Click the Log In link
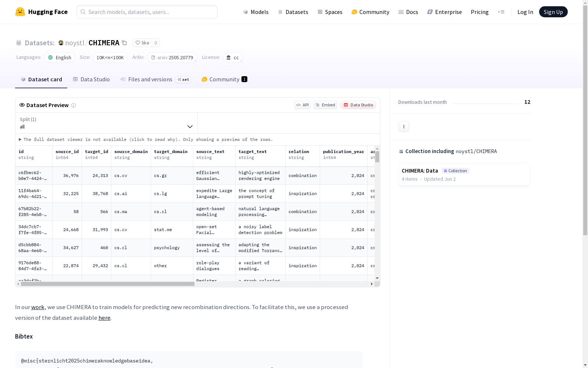Viewport: 588px width, 368px height. (525, 12)
